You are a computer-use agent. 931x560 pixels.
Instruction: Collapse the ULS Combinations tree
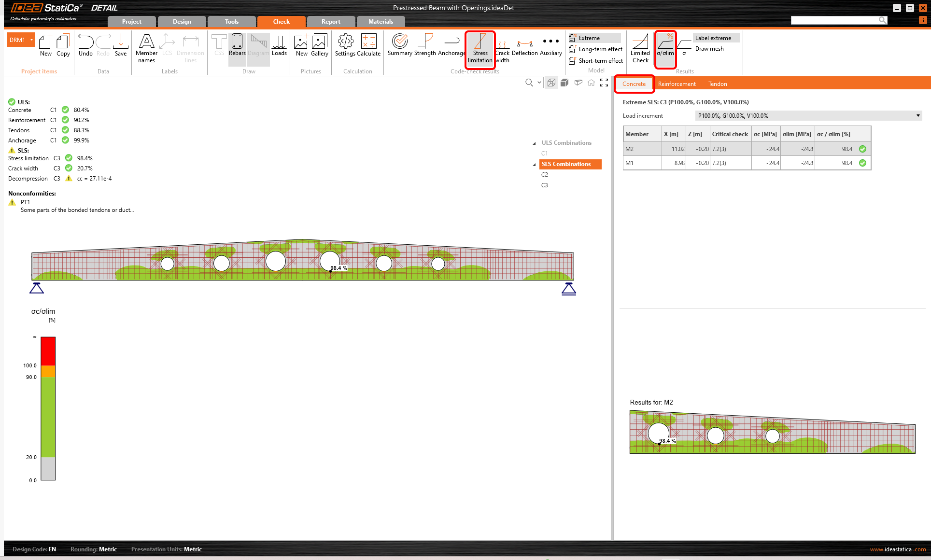(x=534, y=143)
